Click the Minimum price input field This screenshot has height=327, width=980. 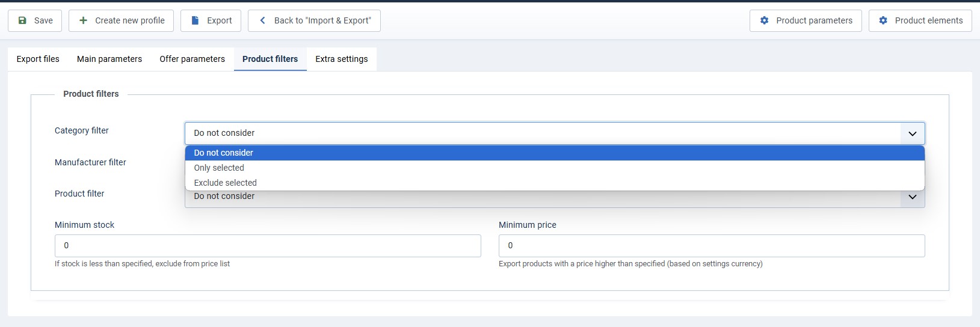click(712, 246)
